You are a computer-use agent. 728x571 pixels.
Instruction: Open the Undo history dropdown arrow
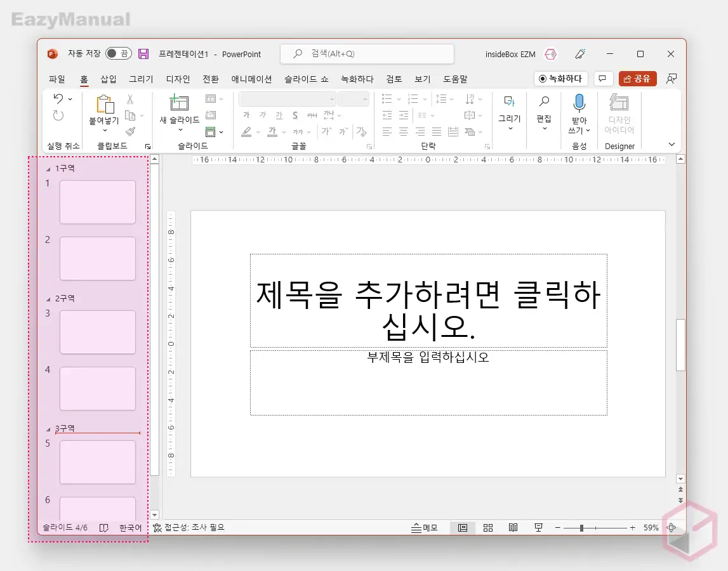tap(70, 99)
